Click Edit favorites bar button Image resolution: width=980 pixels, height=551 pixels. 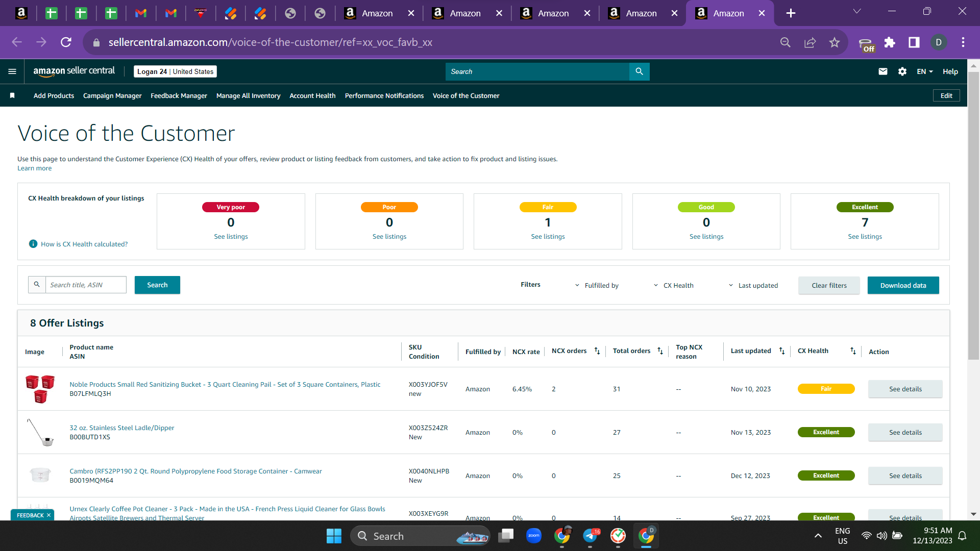tap(946, 95)
